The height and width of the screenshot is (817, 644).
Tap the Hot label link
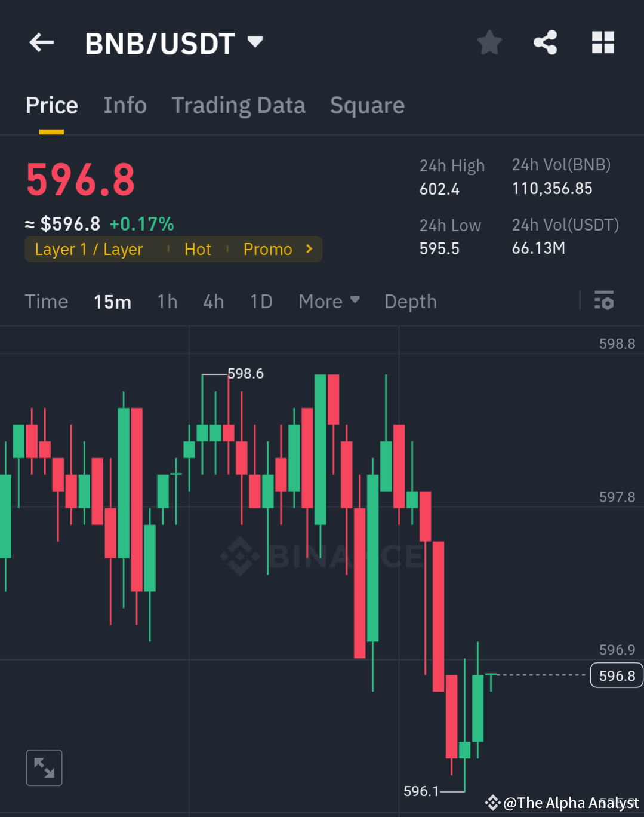[x=198, y=249]
